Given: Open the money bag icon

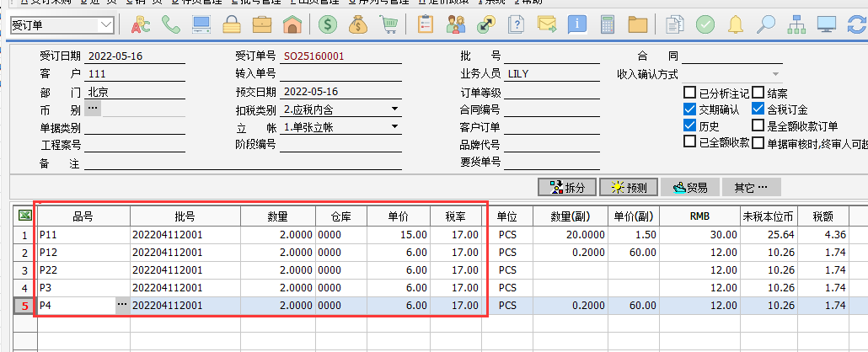Looking at the screenshot, I should [357, 24].
